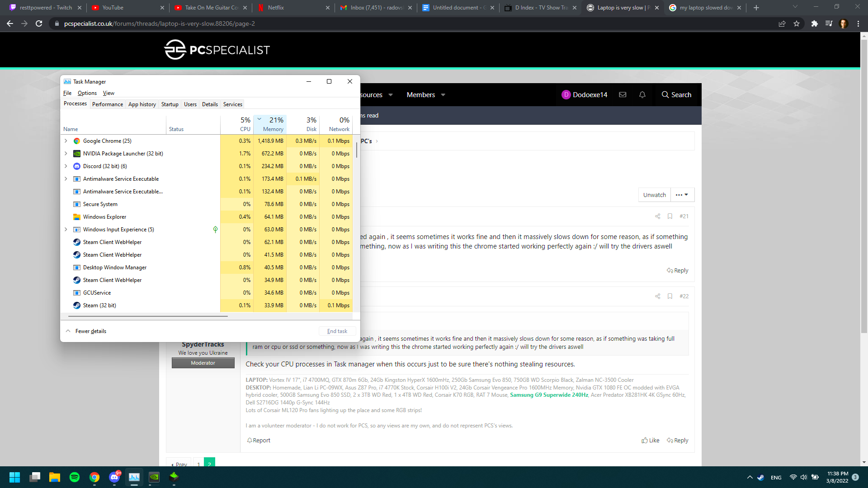Bookmark this page with the star icon
This screenshot has width=868, height=488.
point(797,23)
